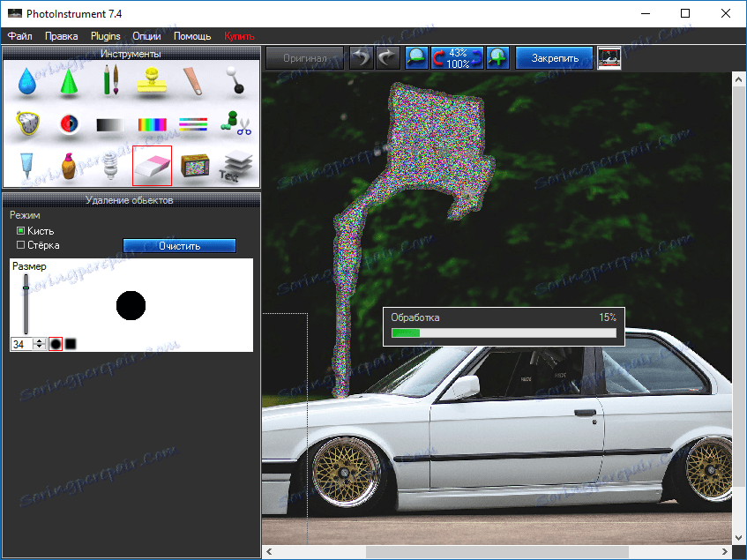Click the horizontal scrollbar right arrow
The width and height of the screenshot is (747, 560).
(725, 551)
